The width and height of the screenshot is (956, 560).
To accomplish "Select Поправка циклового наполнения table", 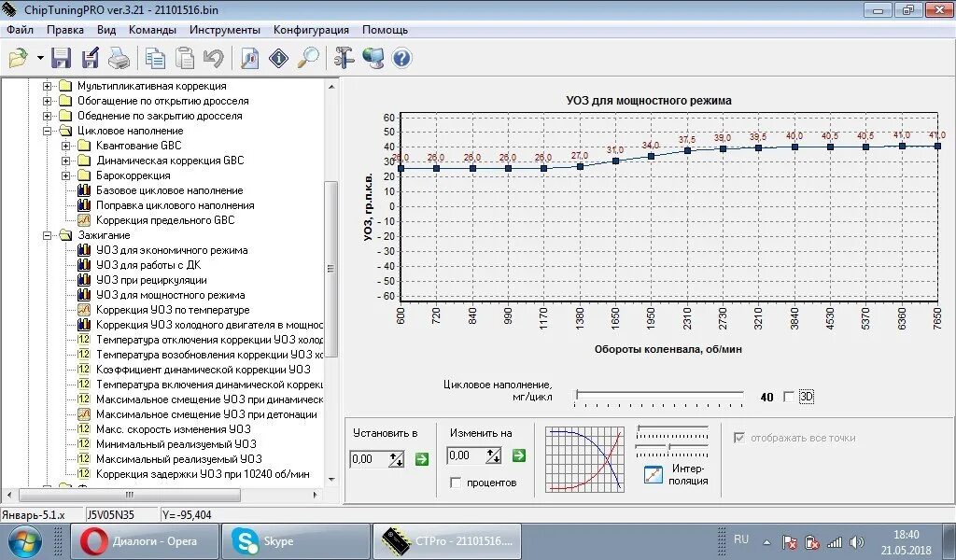I will tap(175, 205).
